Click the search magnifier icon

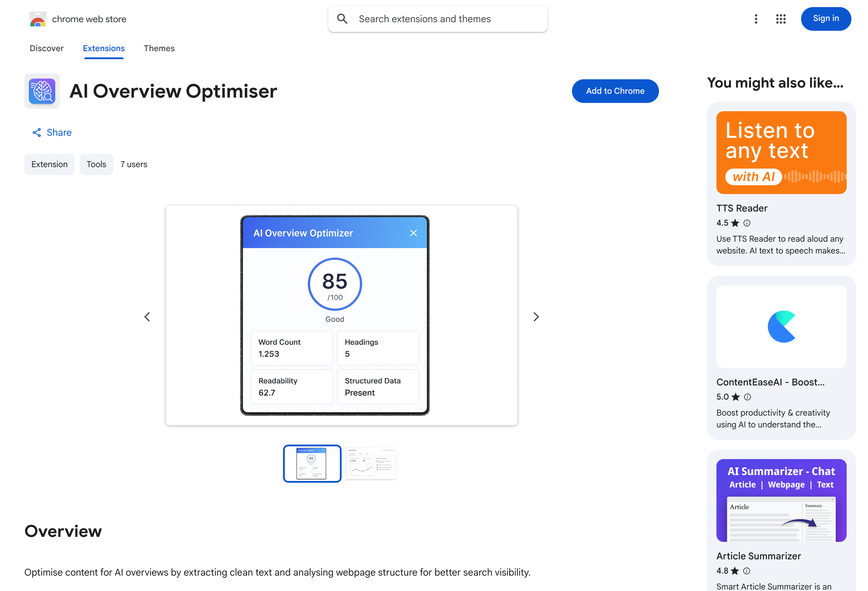[342, 19]
